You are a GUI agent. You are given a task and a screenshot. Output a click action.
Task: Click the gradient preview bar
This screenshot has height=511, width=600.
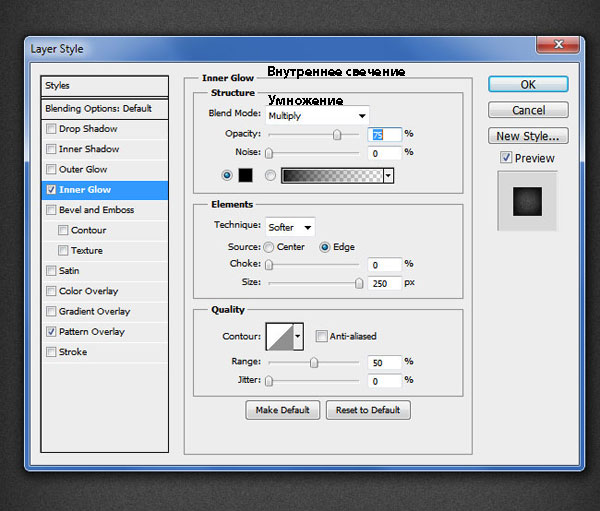[x=333, y=176]
